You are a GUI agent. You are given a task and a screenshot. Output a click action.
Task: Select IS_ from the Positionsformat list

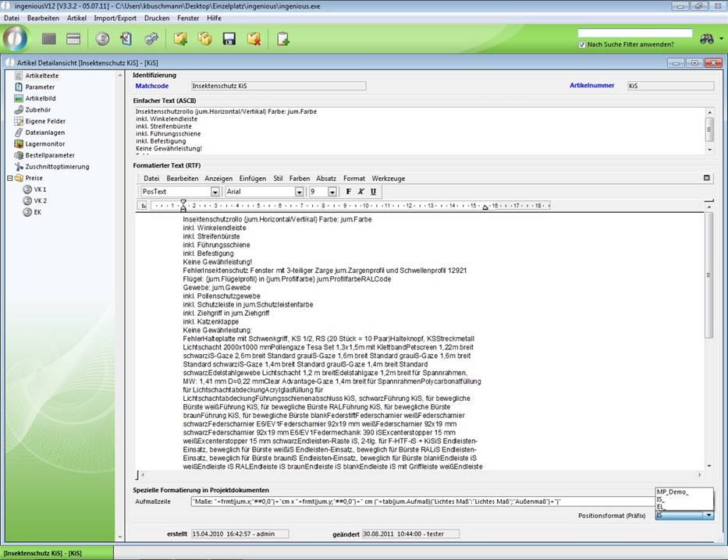[662, 499]
